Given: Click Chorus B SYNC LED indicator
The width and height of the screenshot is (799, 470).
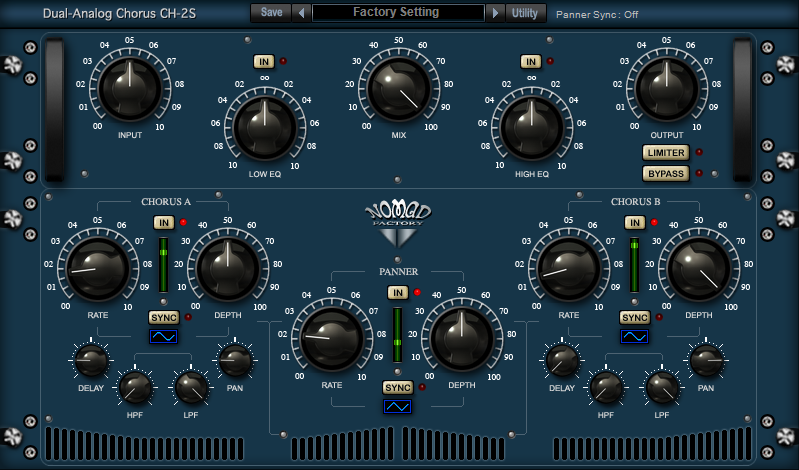Looking at the screenshot, I should click(x=659, y=317).
